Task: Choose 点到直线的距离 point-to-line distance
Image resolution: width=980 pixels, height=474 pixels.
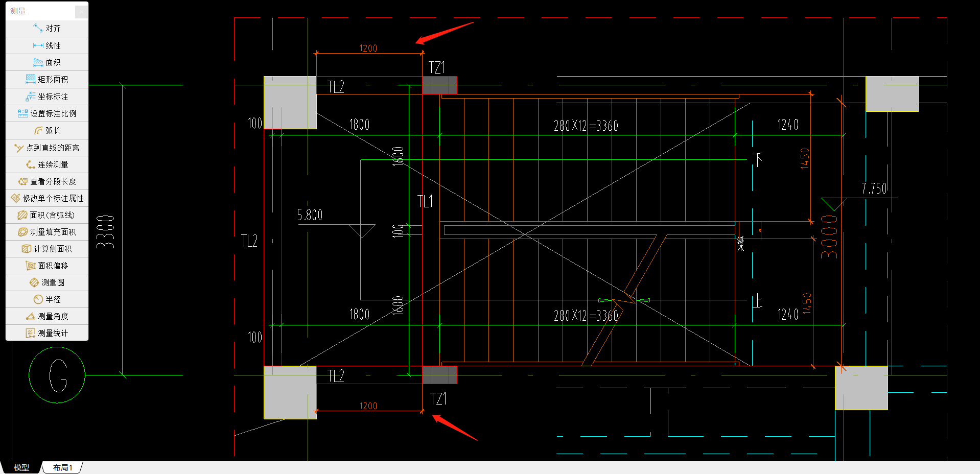Action: (x=47, y=148)
